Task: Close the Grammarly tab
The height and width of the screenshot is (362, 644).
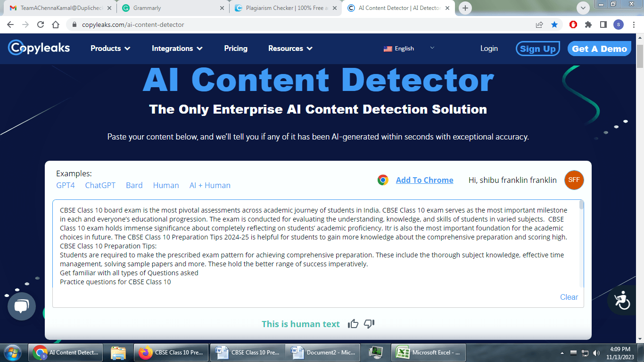Action: point(222,8)
